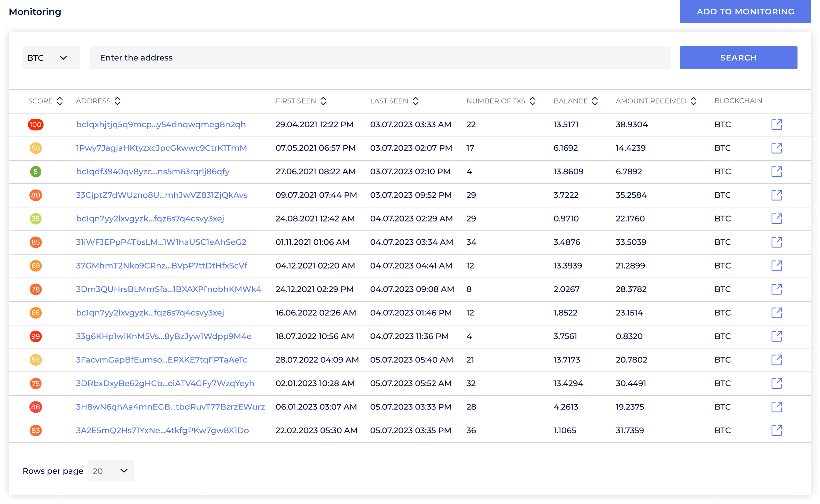This screenshot has width=820, height=504.
Task: Sort the table by Balance
Action: pos(594,101)
